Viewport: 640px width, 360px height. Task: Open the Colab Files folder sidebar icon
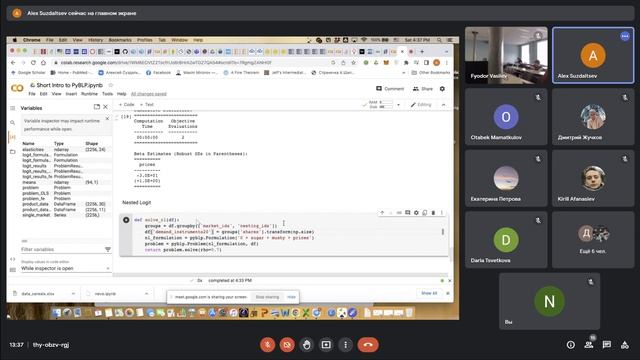click(x=13, y=152)
